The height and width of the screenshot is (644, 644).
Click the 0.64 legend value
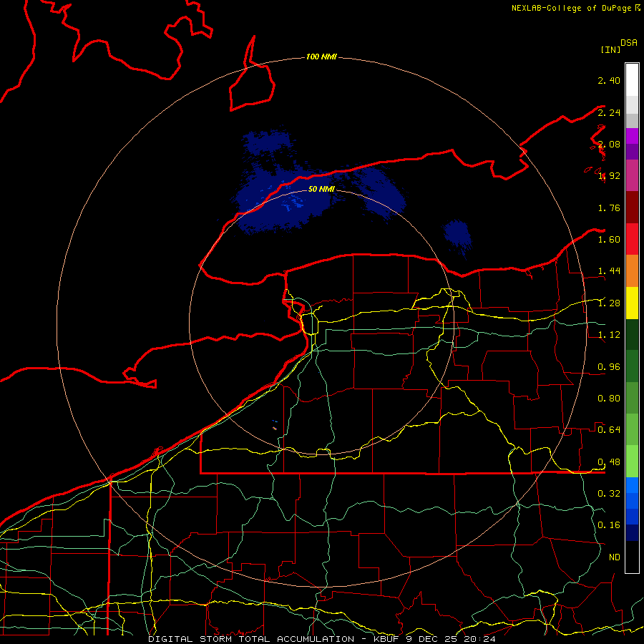click(x=609, y=430)
